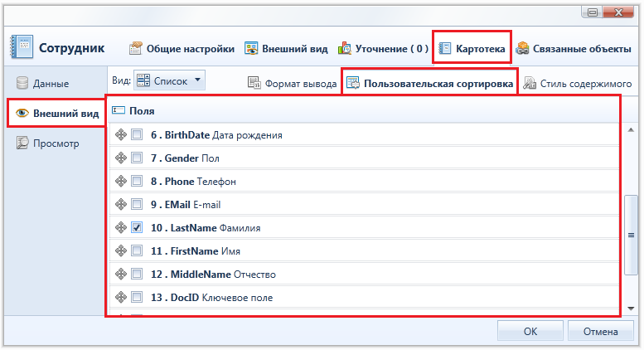Viewport: 644px width, 350px height.
Task: Open Стиль содержимого icon
Action: 530,83
